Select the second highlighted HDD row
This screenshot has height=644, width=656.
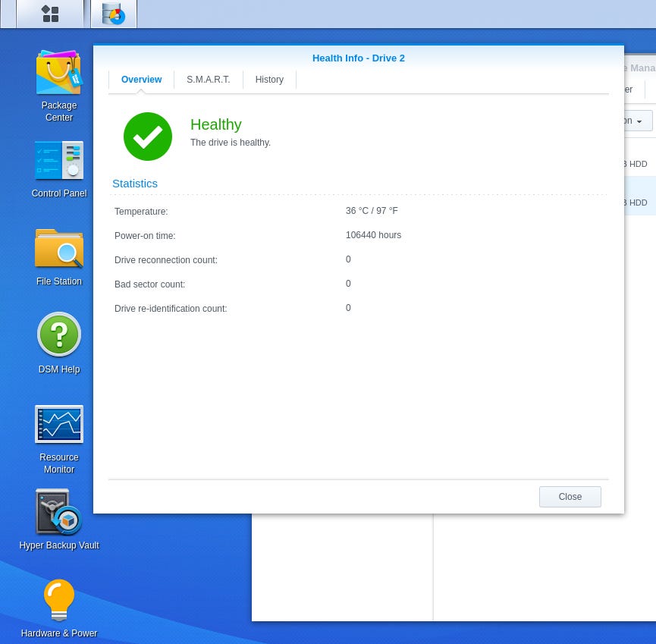(x=639, y=203)
